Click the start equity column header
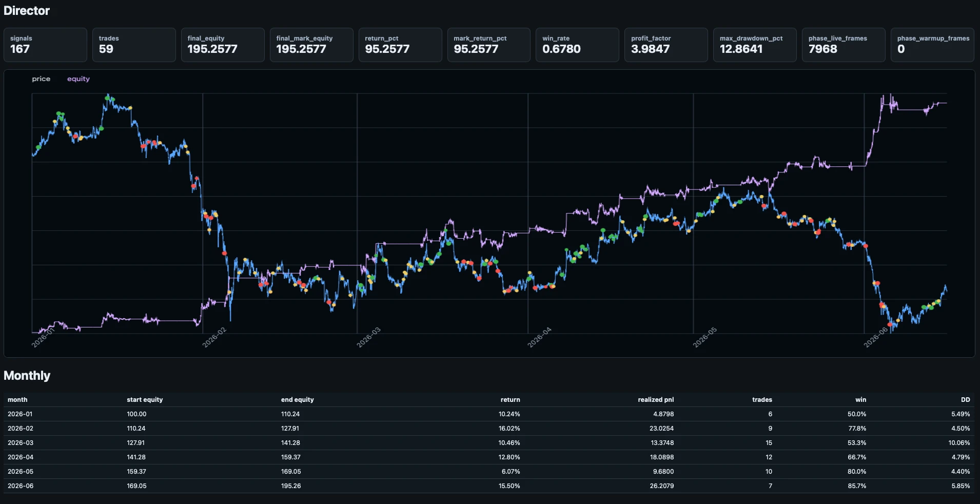This screenshot has height=504, width=980. click(x=145, y=400)
